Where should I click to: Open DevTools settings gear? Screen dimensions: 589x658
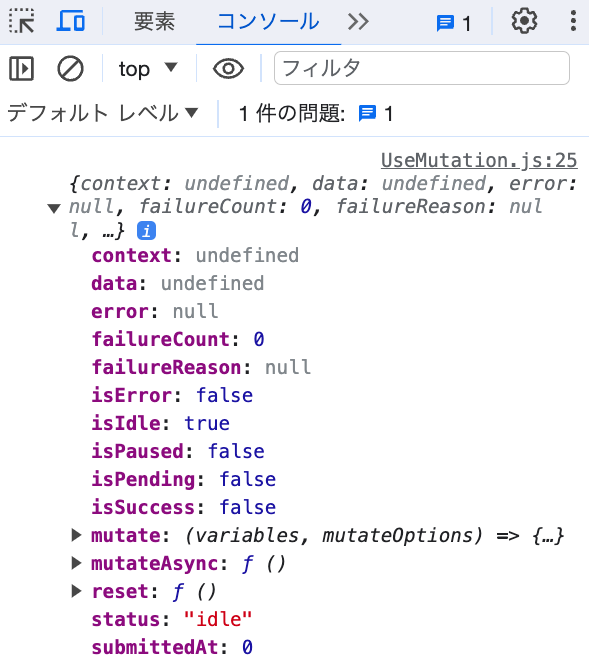pos(524,21)
